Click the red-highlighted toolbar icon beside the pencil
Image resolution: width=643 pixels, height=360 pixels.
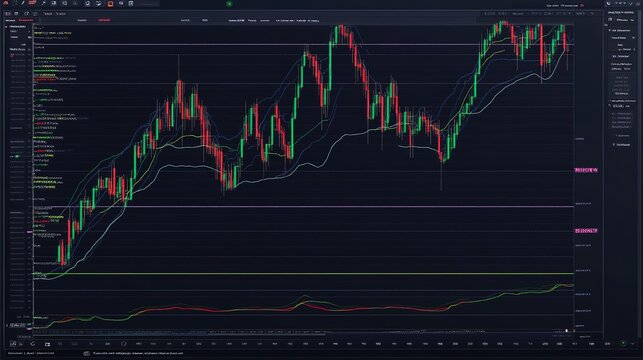pyautogui.click(x=32, y=3)
